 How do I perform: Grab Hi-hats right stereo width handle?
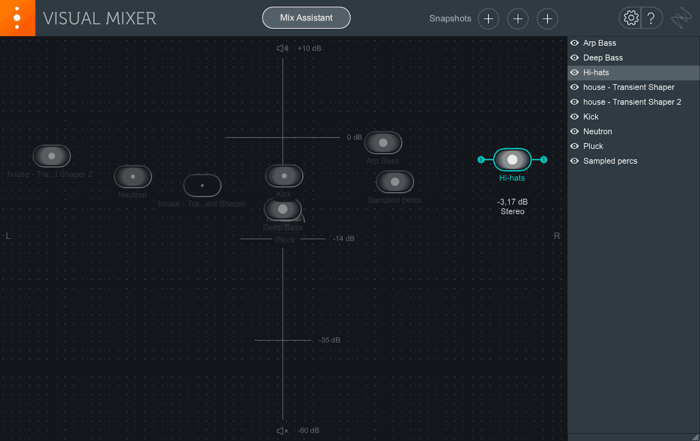(x=544, y=159)
